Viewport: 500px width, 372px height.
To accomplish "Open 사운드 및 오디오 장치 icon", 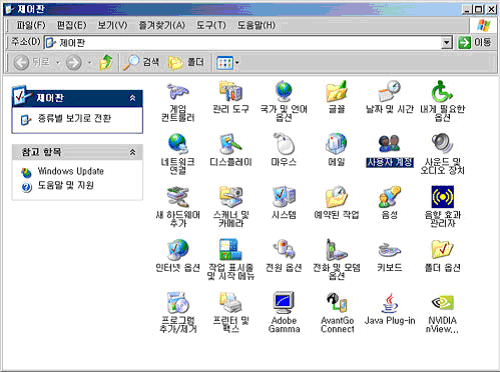I will point(442,144).
